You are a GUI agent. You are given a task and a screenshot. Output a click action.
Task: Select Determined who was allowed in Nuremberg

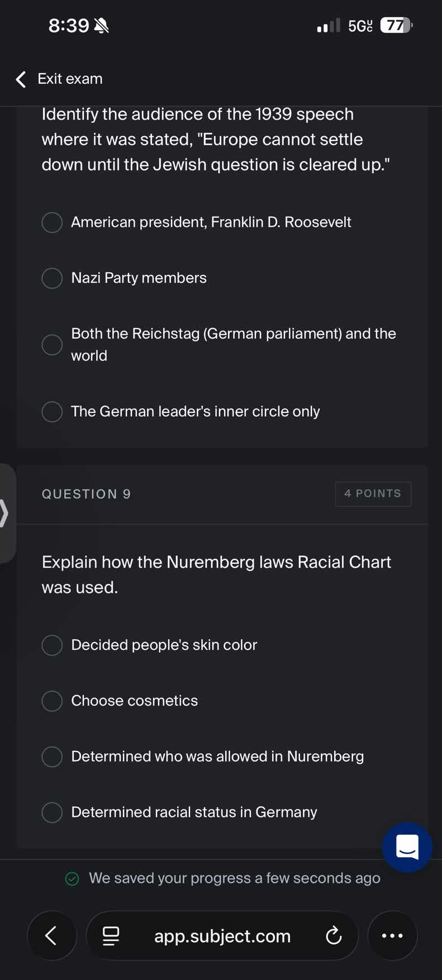pos(51,757)
